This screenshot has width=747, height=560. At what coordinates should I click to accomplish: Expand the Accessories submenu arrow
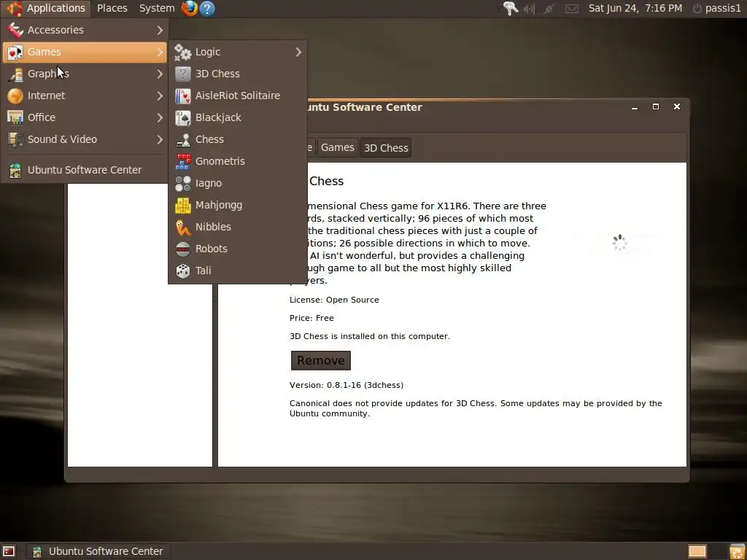pyautogui.click(x=160, y=30)
